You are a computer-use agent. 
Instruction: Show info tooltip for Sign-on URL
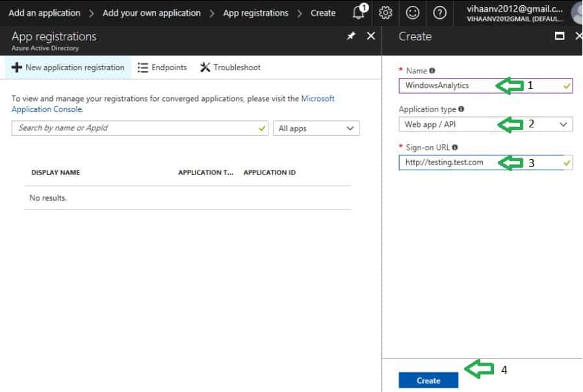pyautogui.click(x=455, y=148)
